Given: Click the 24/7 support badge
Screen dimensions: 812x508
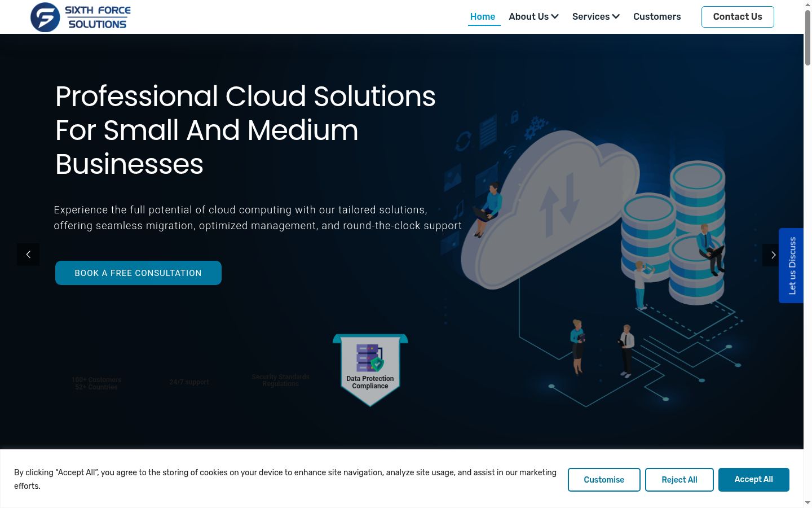Looking at the screenshot, I should point(189,382).
